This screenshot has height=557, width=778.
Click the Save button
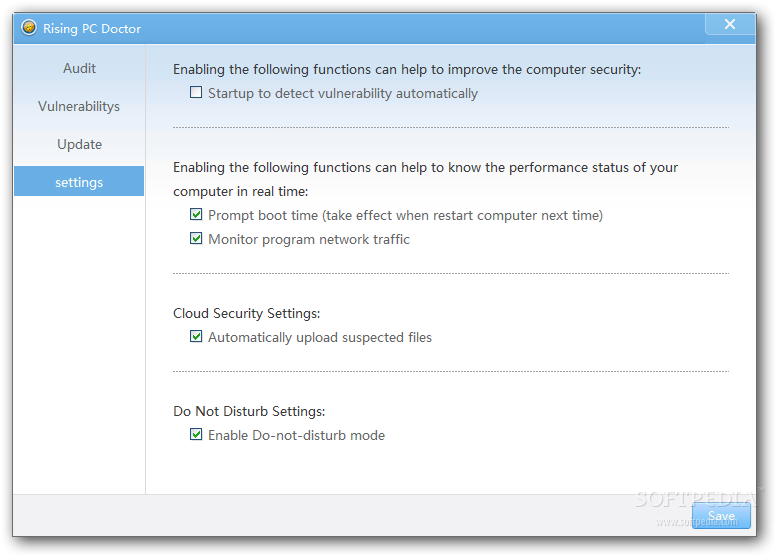(x=721, y=516)
